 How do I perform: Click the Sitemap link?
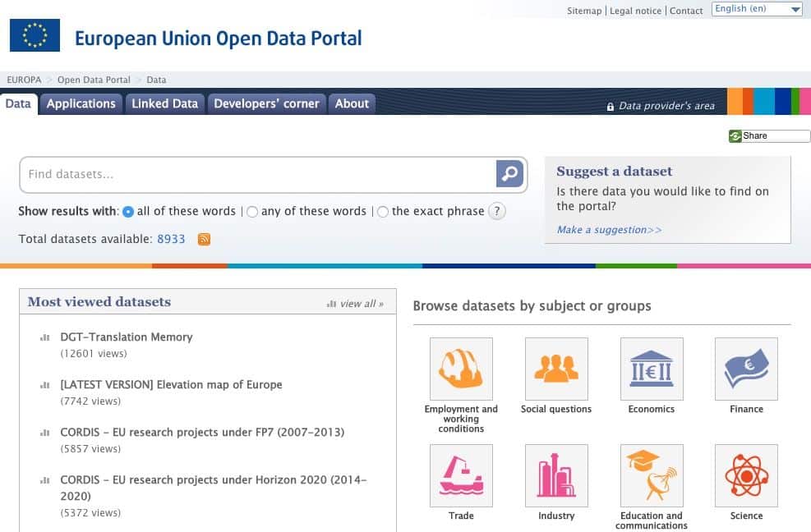click(x=584, y=11)
